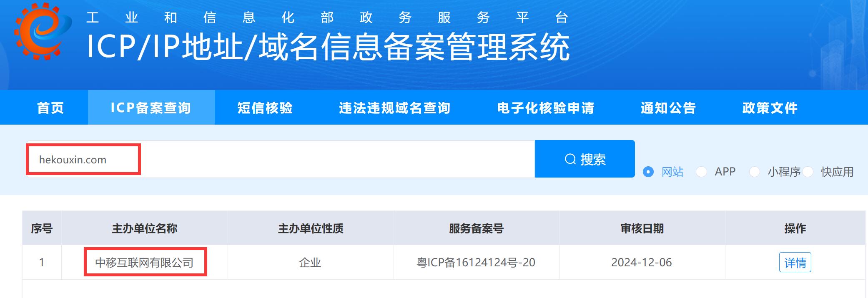This screenshot has height=298, width=868.
Task: Click the 详情 details button
Action: pos(795,262)
